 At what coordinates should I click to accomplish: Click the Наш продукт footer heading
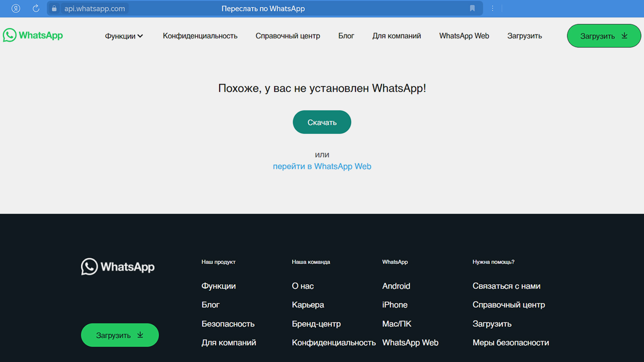[218, 262]
